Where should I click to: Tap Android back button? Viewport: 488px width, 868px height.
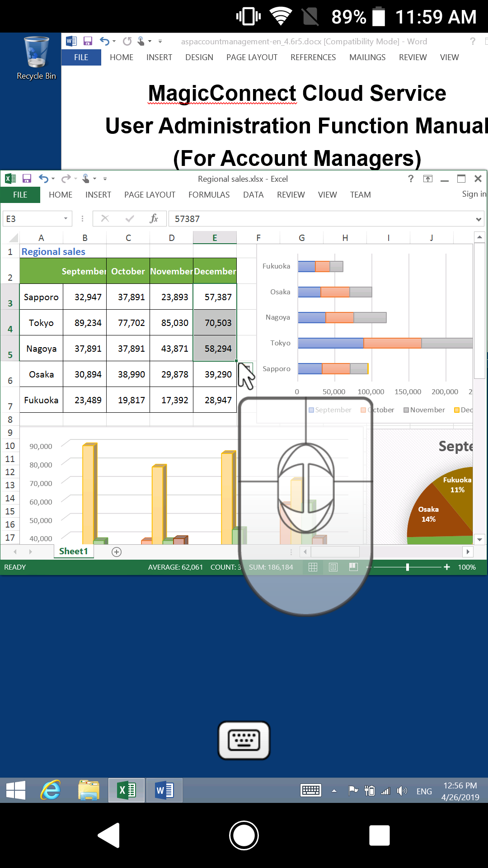pyautogui.click(x=109, y=835)
